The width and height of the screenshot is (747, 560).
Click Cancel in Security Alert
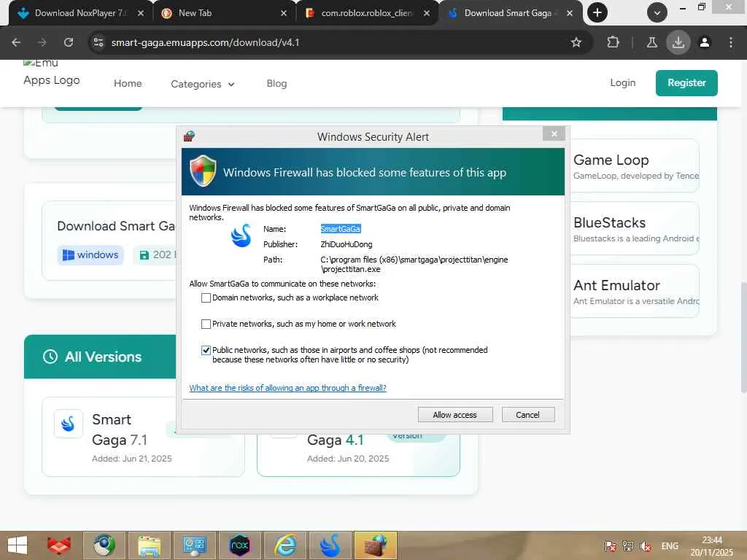click(x=528, y=415)
